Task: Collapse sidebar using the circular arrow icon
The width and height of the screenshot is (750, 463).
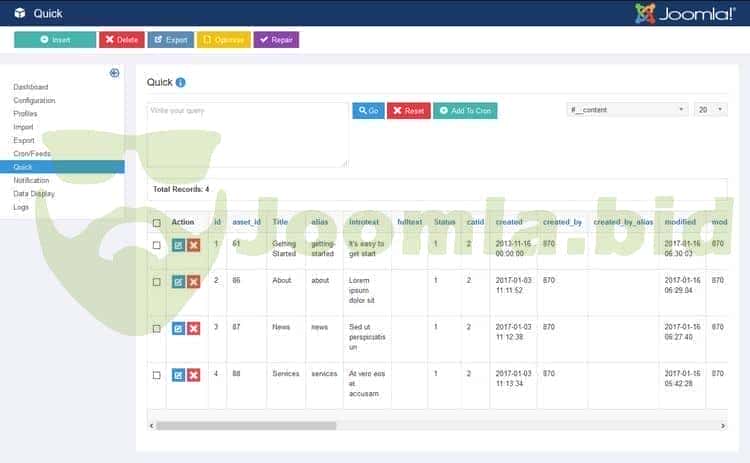Action: pyautogui.click(x=115, y=73)
